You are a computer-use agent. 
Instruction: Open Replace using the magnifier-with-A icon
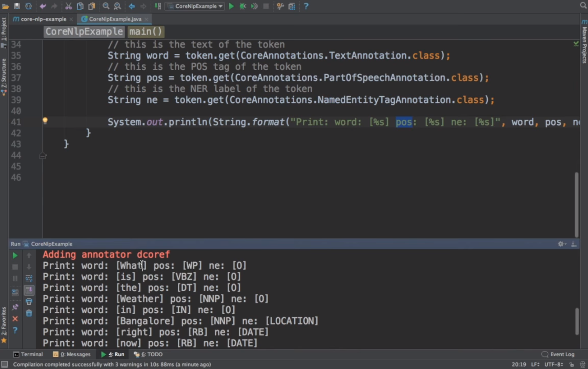(118, 6)
